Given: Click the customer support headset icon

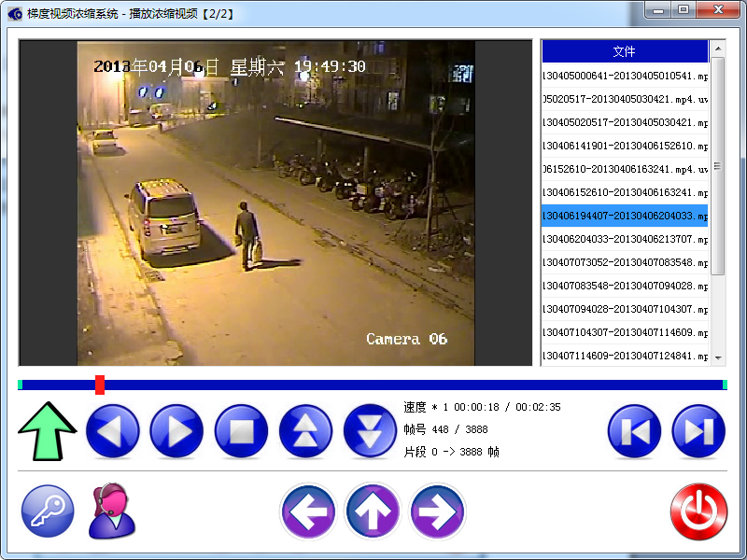Looking at the screenshot, I should (111, 511).
